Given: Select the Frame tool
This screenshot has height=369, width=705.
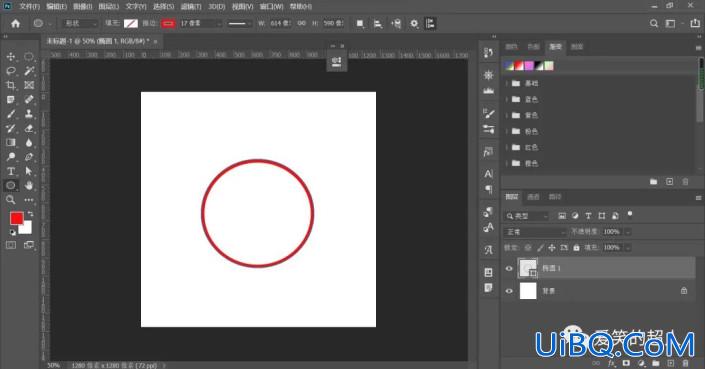Looking at the screenshot, I should tap(29, 85).
